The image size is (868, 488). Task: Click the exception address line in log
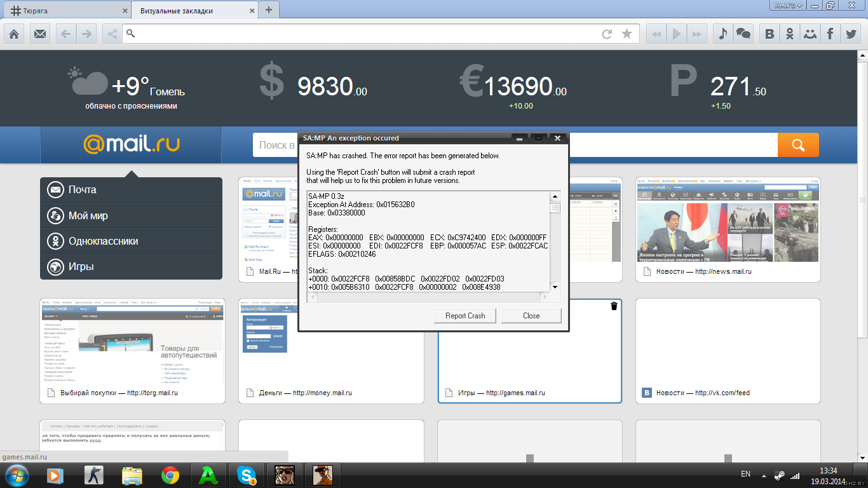pyautogui.click(x=361, y=205)
